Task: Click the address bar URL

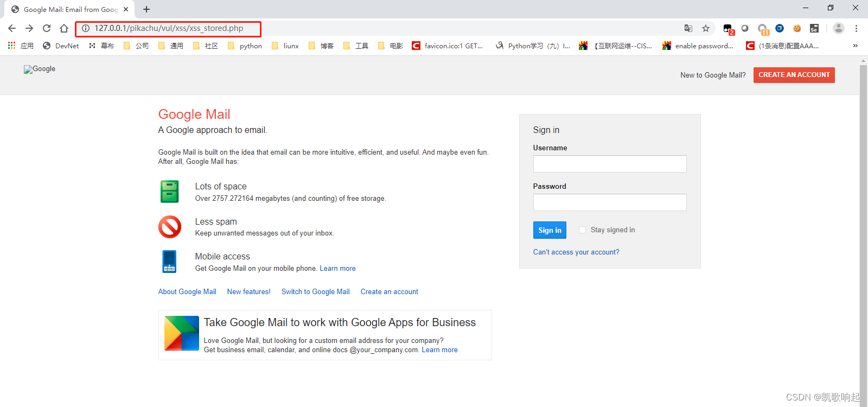Action: 169,28
